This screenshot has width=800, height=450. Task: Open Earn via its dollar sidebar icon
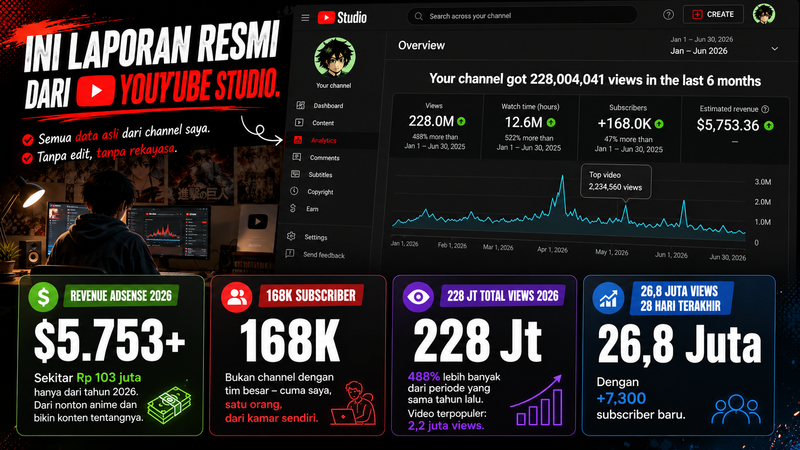(293, 208)
